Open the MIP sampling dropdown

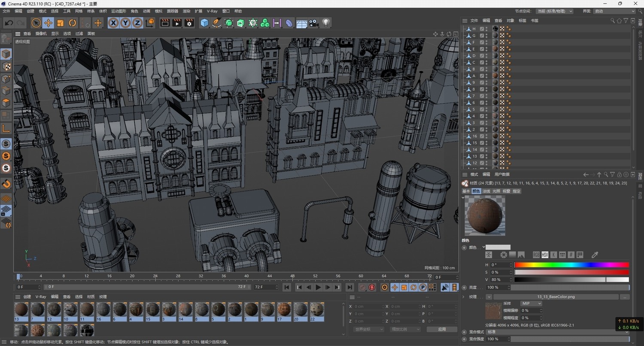[x=531, y=304]
